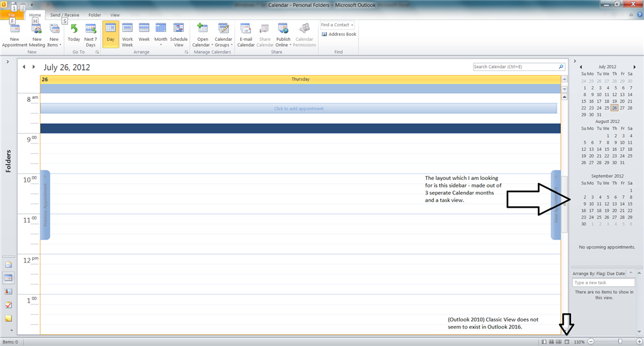The width and height of the screenshot is (644, 346).
Task: Open Go To group dialog launcher
Action: [x=97, y=52]
